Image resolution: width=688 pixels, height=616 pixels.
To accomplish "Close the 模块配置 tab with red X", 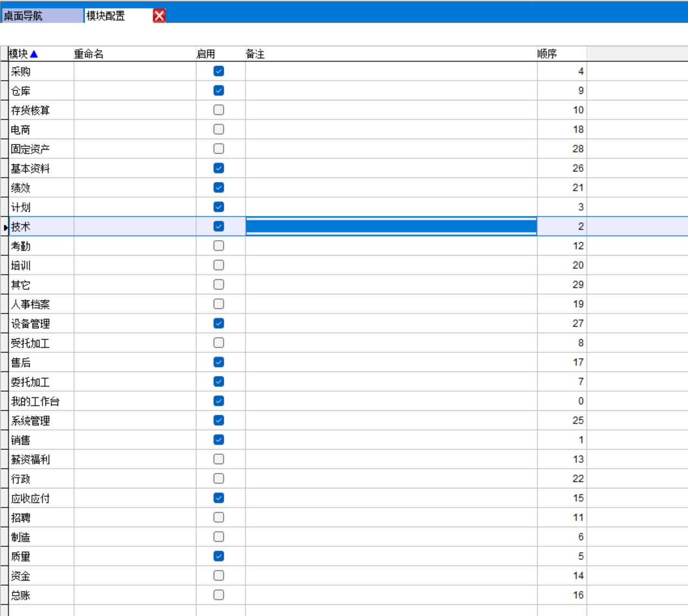I will 159,16.
